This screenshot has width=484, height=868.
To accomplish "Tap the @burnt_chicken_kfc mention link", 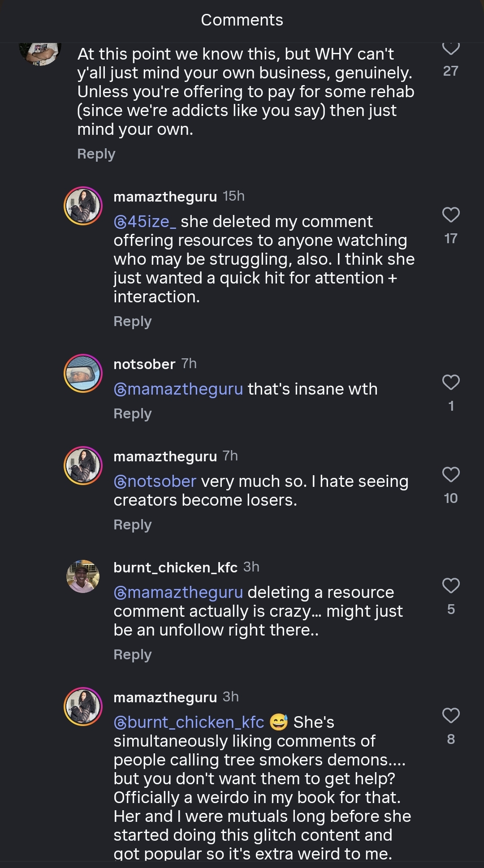I will pos(189,722).
